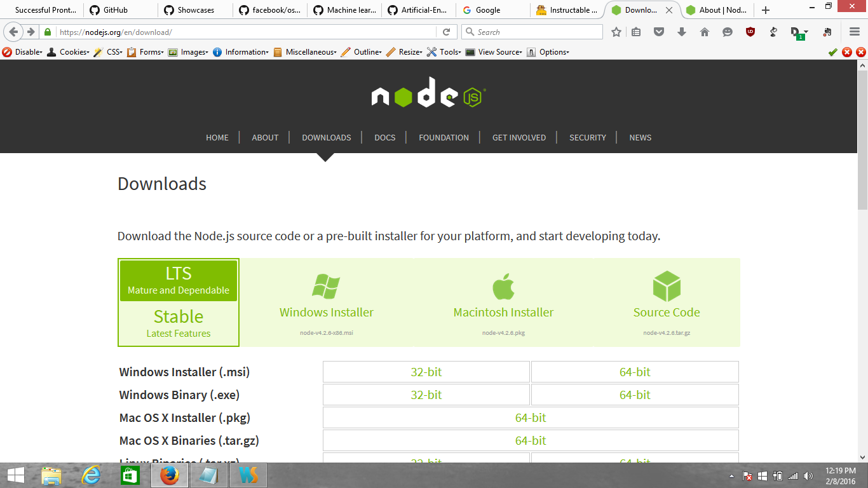Reload the page with the refresh icon
Screen dimensions: 868x488
pyautogui.click(x=446, y=32)
